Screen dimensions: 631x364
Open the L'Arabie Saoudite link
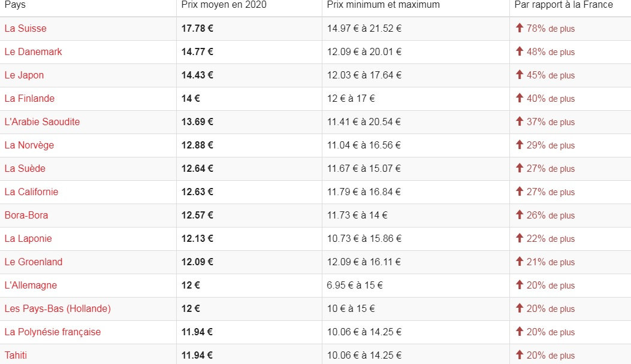pyautogui.click(x=42, y=122)
